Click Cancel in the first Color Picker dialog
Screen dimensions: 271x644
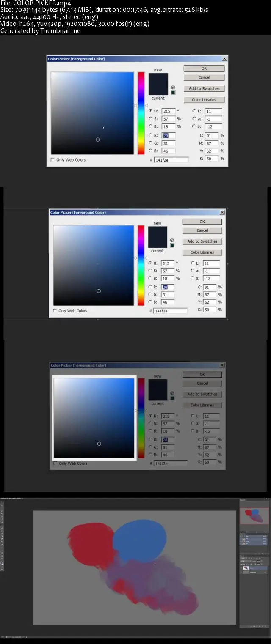click(204, 77)
